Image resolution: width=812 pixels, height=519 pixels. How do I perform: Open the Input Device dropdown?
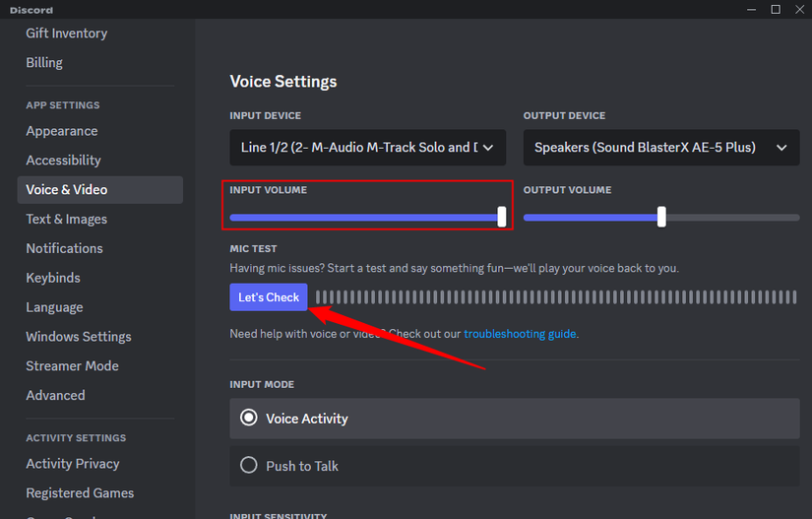coord(367,148)
